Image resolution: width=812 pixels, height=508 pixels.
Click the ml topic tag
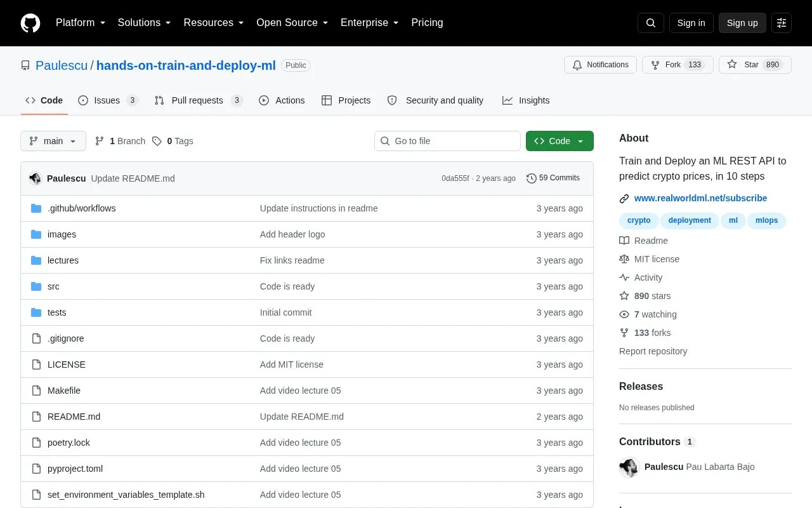pos(733,220)
